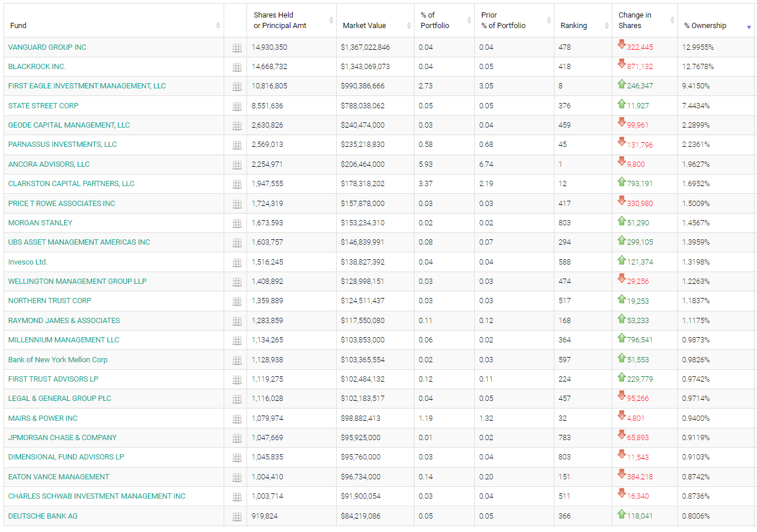Screen dimensions: 757x532
Task: Open MAIRS & POWER INC link
Action: tap(43, 418)
